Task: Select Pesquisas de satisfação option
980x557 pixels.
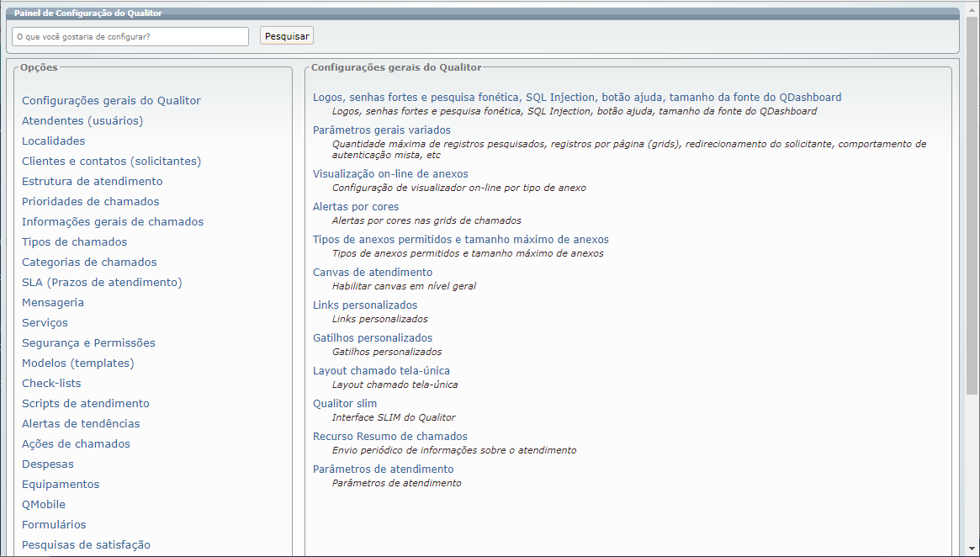Action: [x=87, y=545]
